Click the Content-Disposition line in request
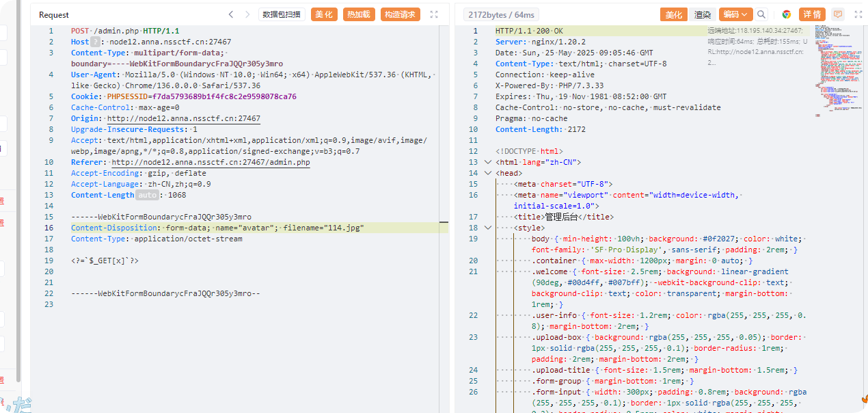The height and width of the screenshot is (413, 868). 217,228
